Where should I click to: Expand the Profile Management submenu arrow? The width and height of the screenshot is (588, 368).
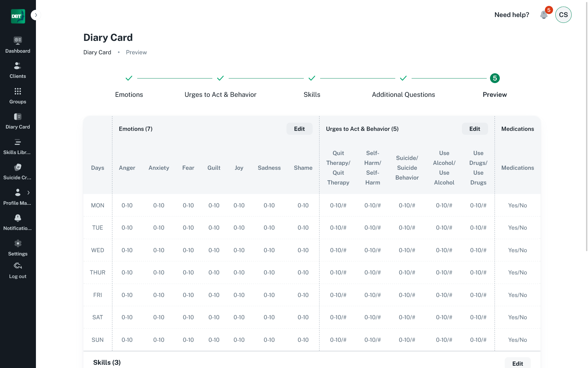click(29, 193)
